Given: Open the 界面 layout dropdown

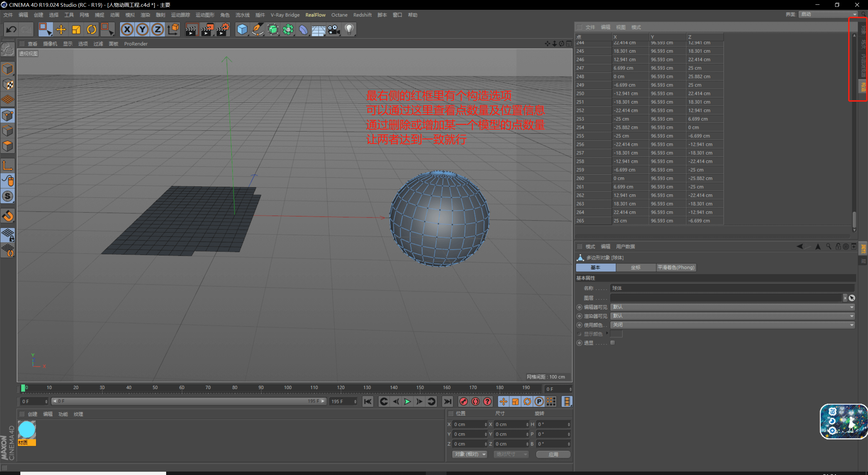Looking at the screenshot, I should [x=828, y=14].
